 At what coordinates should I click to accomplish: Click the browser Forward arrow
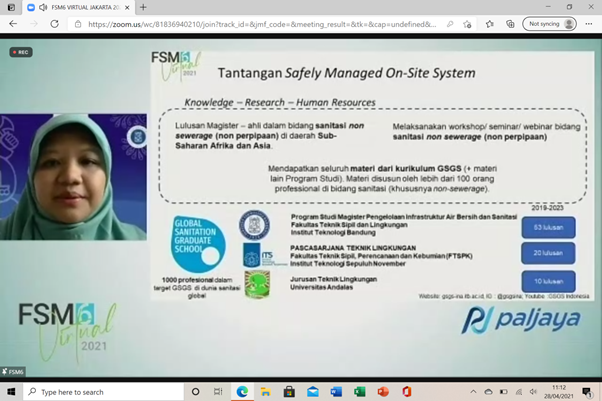(x=34, y=24)
